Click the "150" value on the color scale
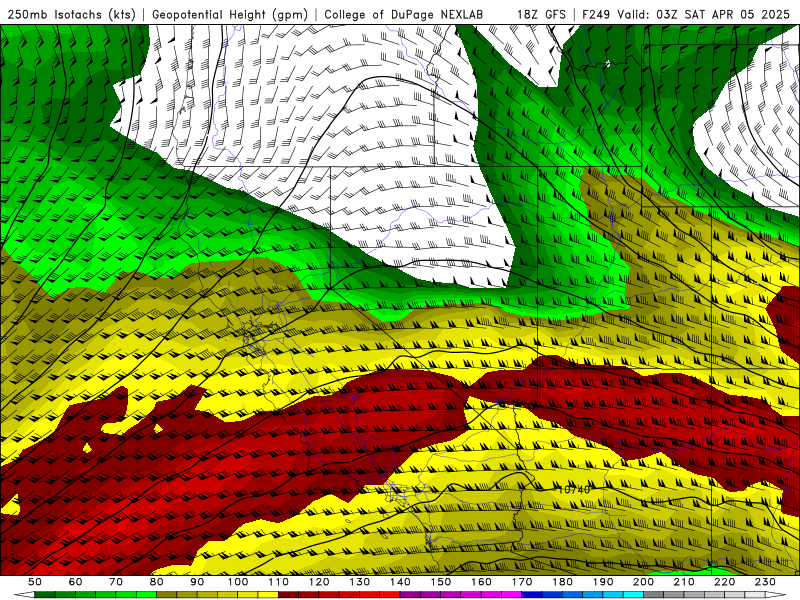This screenshot has width=800, height=600. [x=441, y=582]
